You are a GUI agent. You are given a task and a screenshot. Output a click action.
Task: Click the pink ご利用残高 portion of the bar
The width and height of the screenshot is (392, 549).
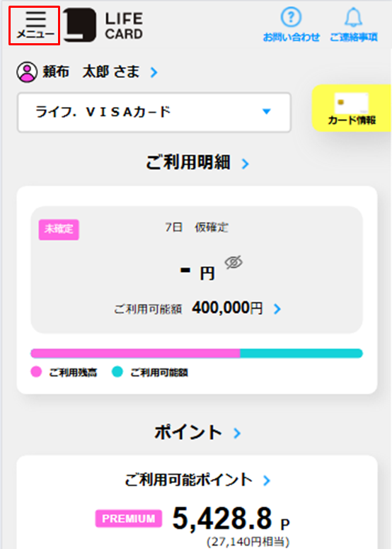pos(135,353)
